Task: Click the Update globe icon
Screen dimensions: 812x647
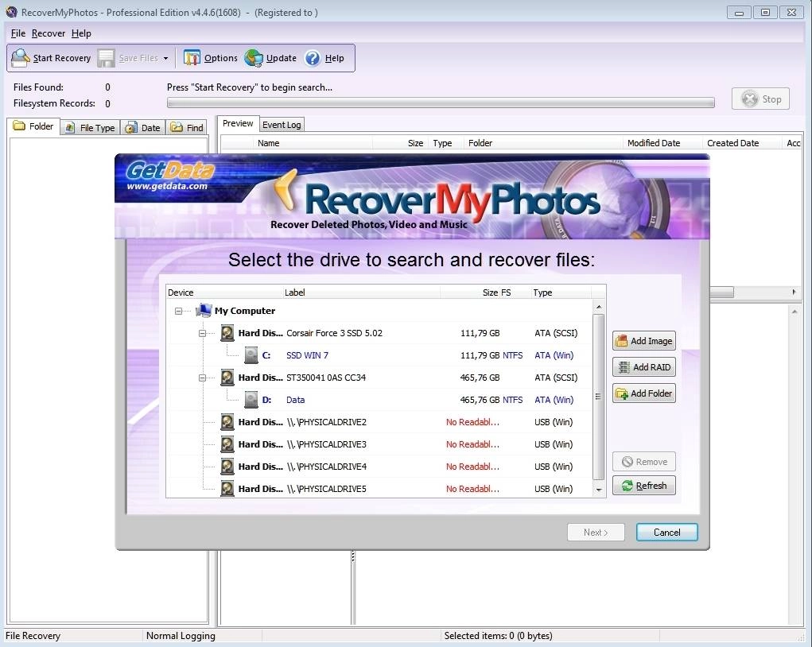Action: click(x=254, y=58)
